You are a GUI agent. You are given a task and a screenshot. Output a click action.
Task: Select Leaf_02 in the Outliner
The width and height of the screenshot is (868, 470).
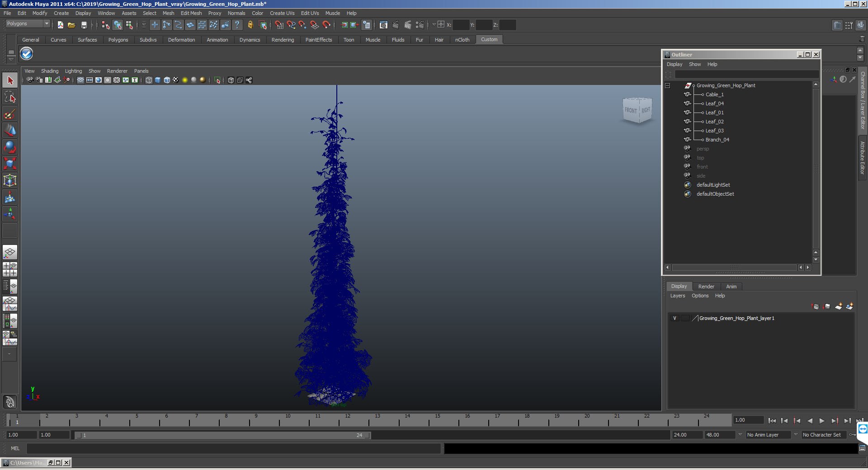[x=714, y=122]
